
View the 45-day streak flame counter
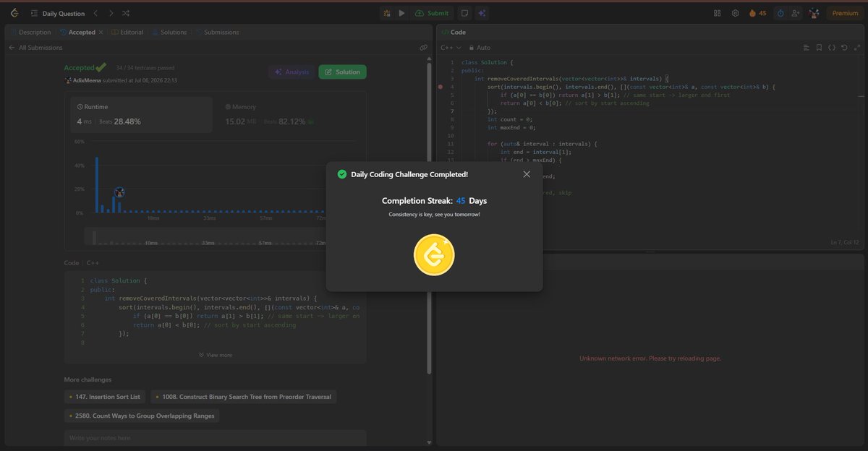tap(757, 13)
